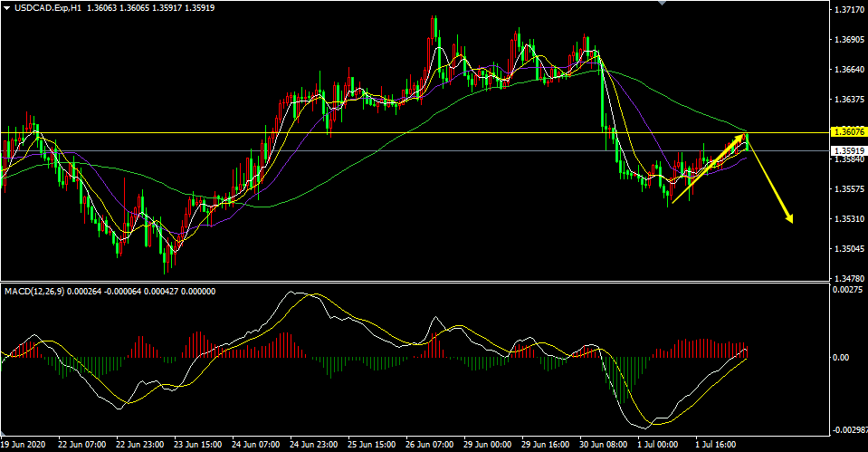
Task: Click the MACD value 0.000264
Action: pos(84,292)
